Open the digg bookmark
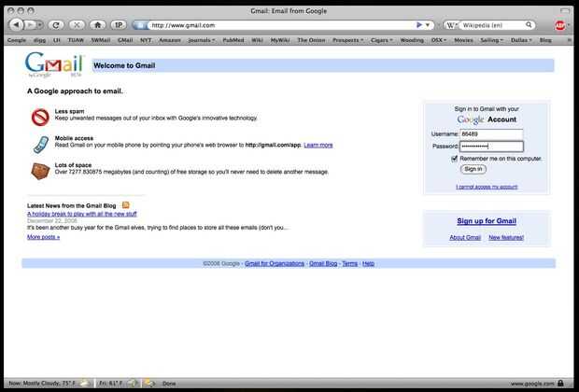This screenshot has width=579, height=392. coord(40,40)
